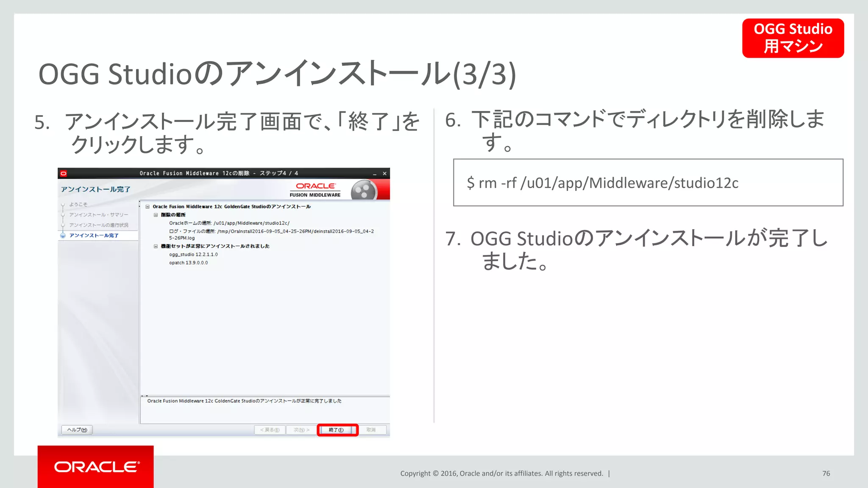Image resolution: width=868 pixels, height=488 pixels.
Task: Collapse the 機能セットが正常にアンインストールされました node
Action: click(156, 246)
